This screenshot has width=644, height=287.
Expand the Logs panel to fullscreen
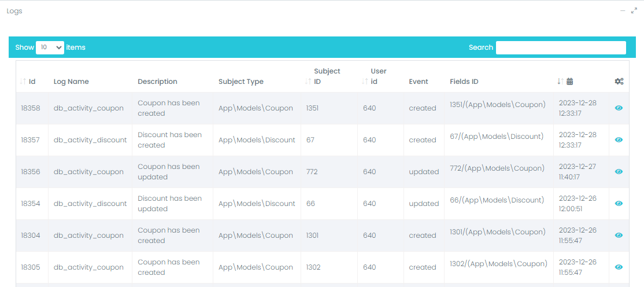tap(634, 11)
